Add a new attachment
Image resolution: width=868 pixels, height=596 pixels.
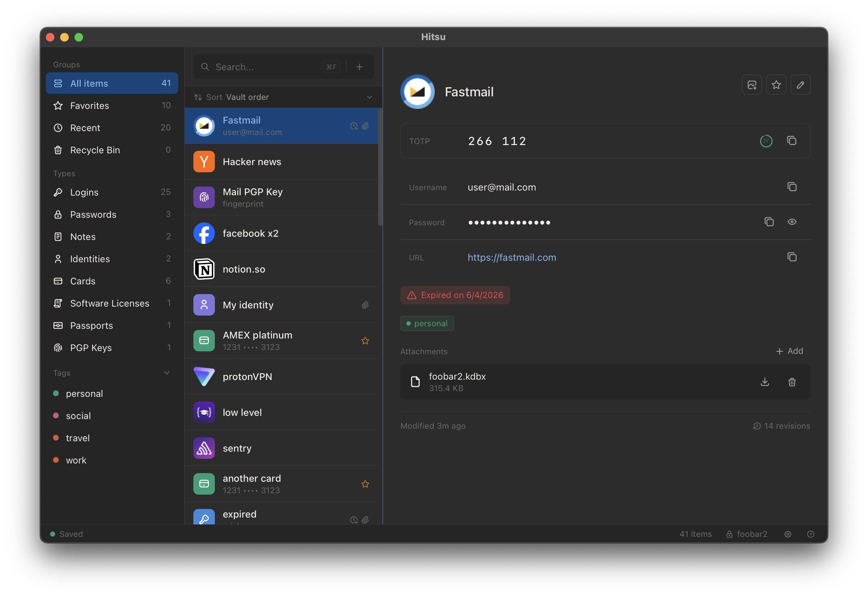[789, 351]
